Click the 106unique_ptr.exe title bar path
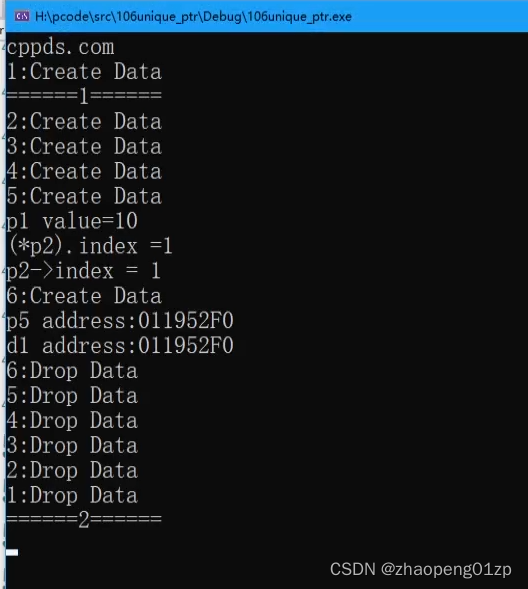 click(193, 17)
